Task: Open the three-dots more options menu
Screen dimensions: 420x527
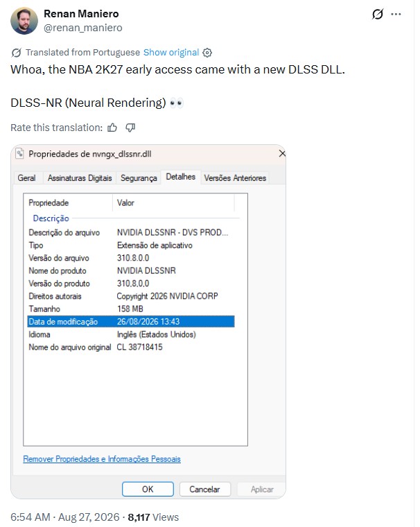Action: (x=396, y=14)
